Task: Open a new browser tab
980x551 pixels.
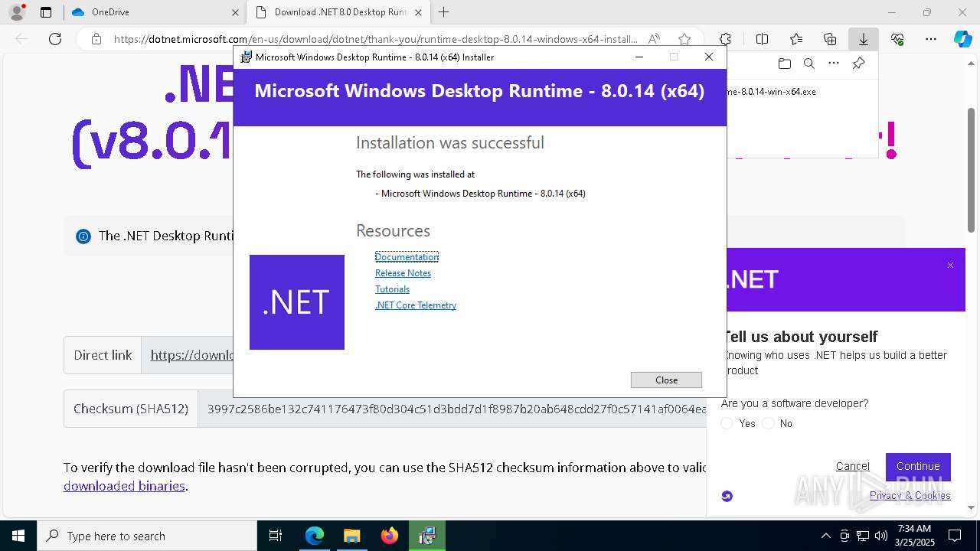Action: click(x=444, y=12)
